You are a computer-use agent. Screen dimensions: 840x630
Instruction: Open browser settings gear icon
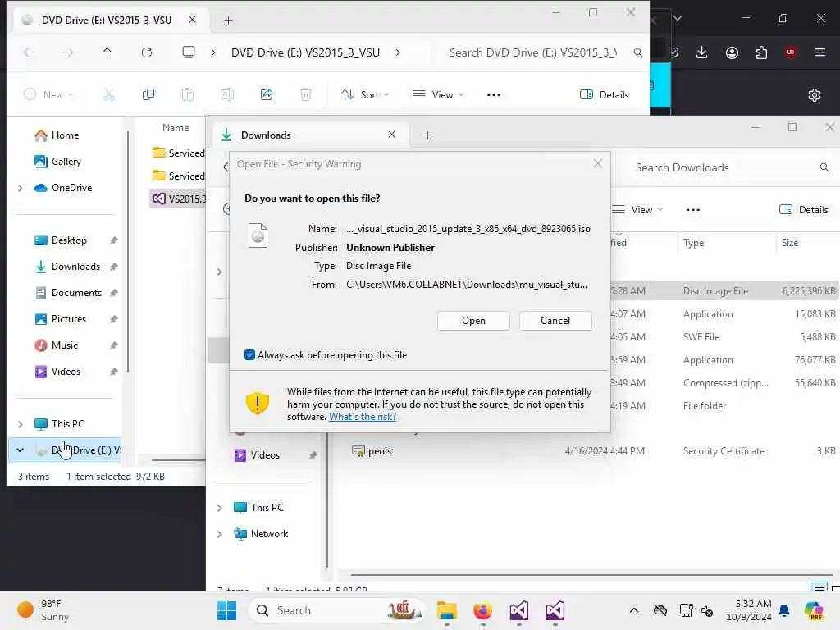pos(815,95)
